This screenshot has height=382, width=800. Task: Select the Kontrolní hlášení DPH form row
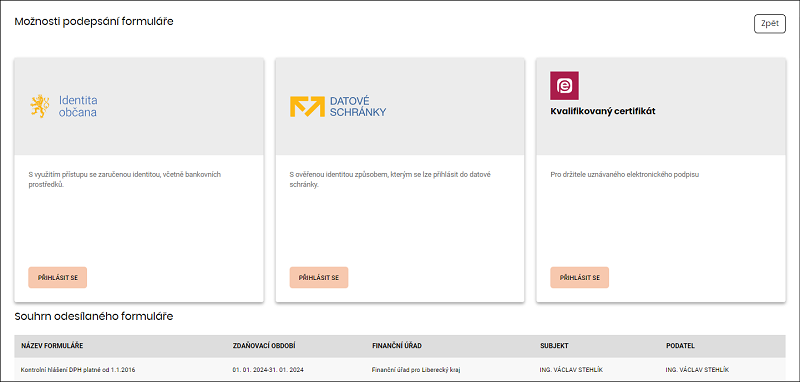pyautogui.click(x=399, y=369)
